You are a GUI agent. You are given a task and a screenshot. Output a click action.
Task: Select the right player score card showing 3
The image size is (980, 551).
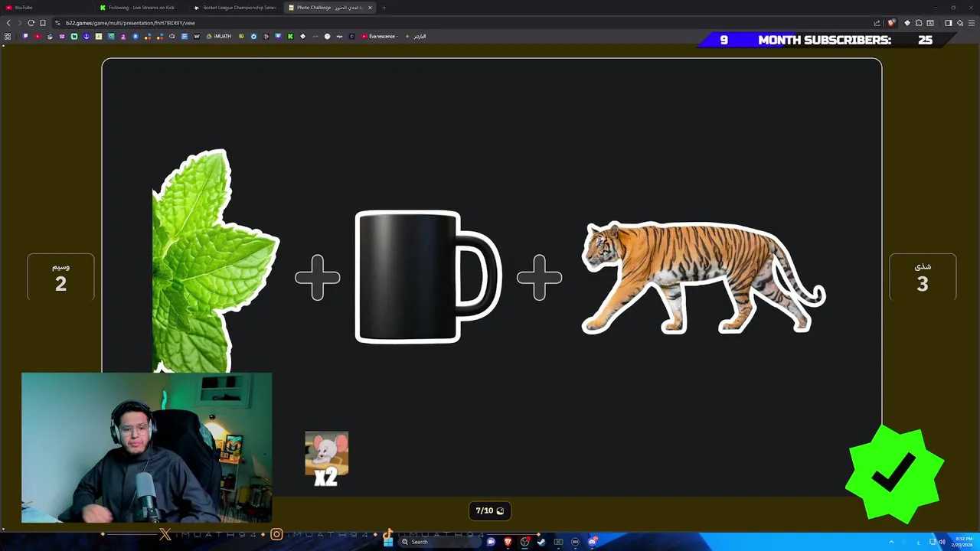click(923, 277)
